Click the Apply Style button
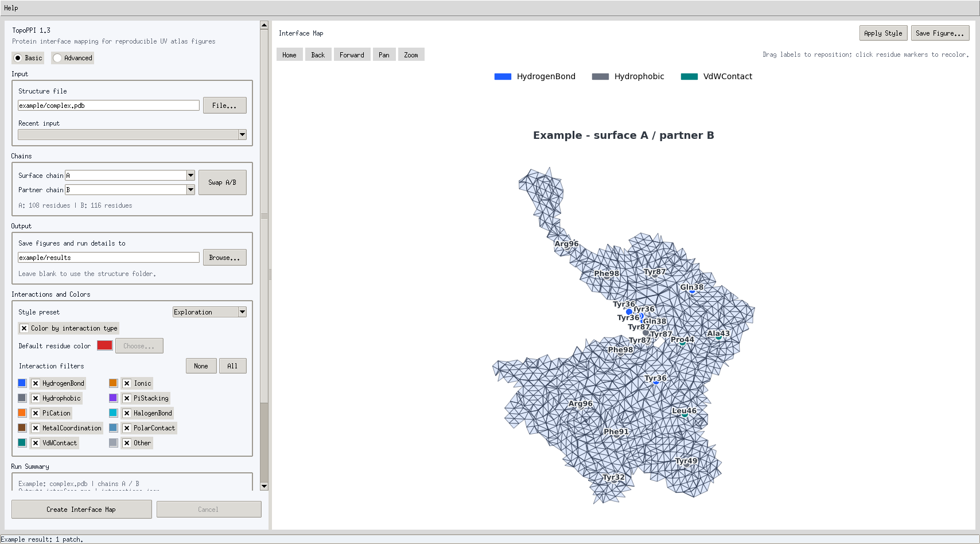Image resolution: width=980 pixels, height=544 pixels. pyautogui.click(x=883, y=33)
